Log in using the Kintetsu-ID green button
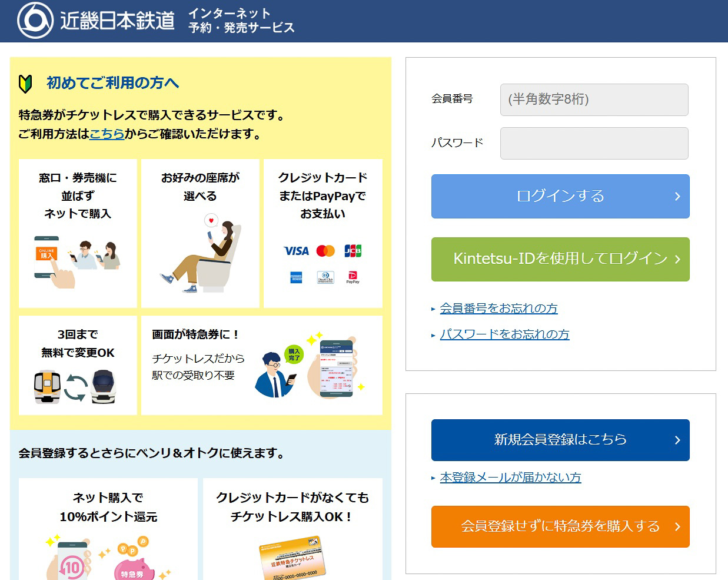The height and width of the screenshot is (580, 728). click(560, 259)
